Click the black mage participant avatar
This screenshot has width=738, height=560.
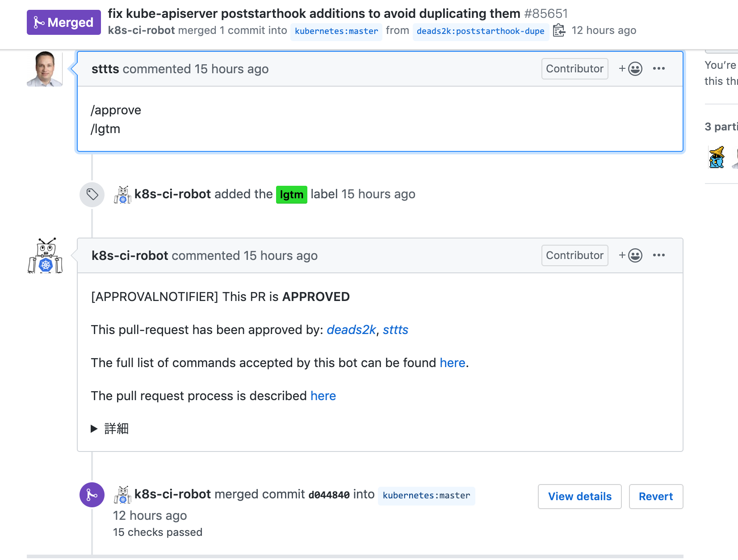[x=717, y=157]
